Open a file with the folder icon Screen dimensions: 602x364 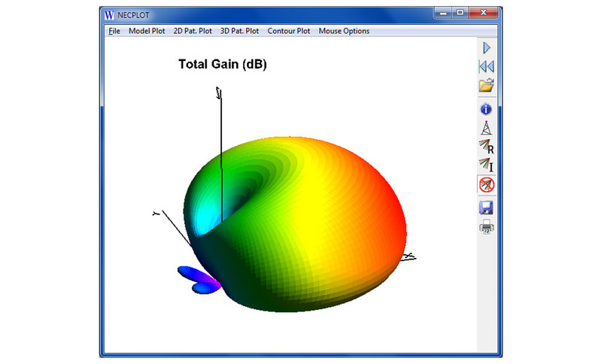click(486, 85)
